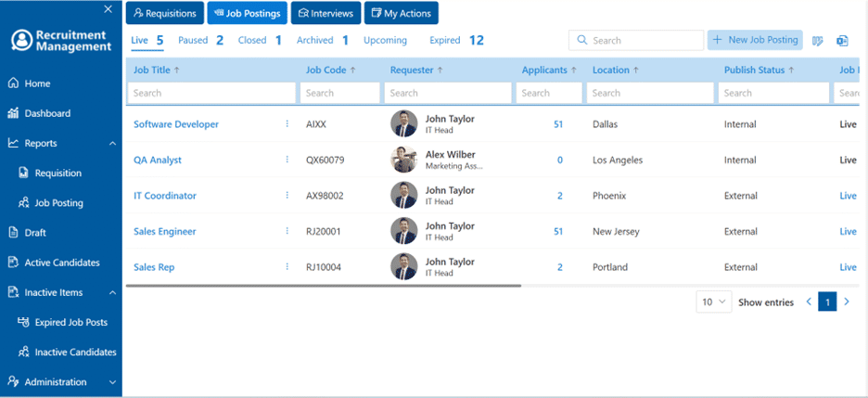Switch to the Requisitions tab
This screenshot has width=868, height=398.
coord(165,13)
